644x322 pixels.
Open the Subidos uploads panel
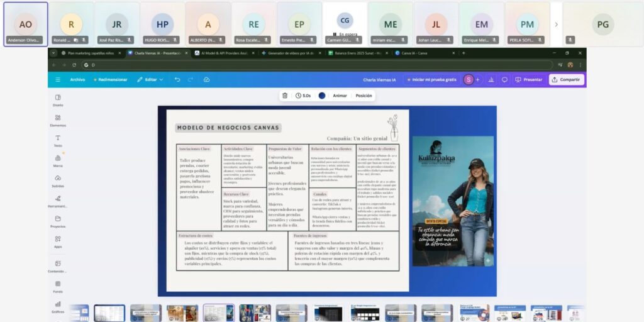pos(58,180)
